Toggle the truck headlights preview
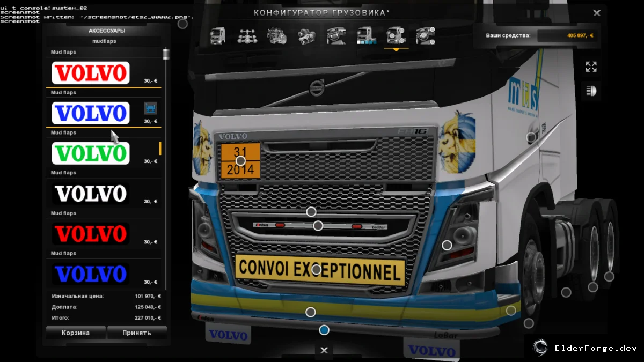The width and height of the screenshot is (644, 362). tap(591, 91)
